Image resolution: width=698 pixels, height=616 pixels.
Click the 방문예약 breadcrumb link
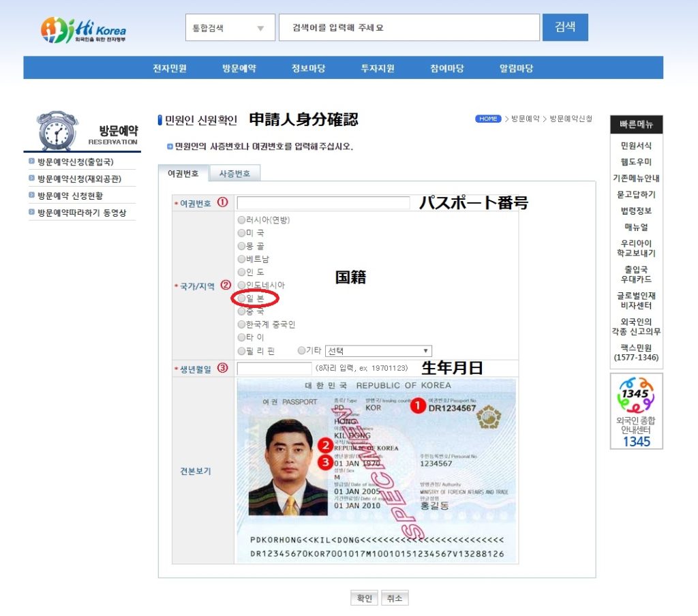525,119
